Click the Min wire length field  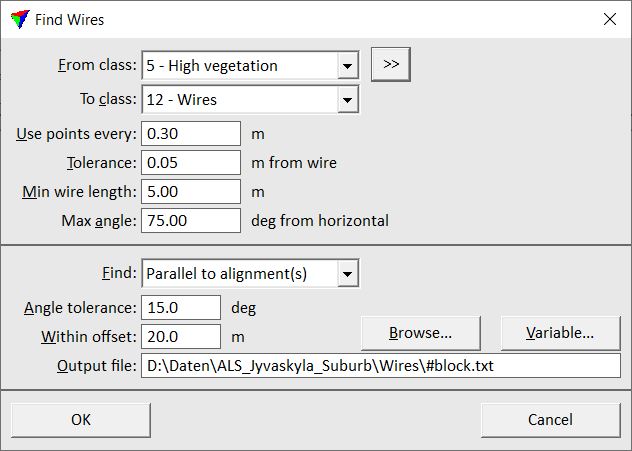[191, 191]
